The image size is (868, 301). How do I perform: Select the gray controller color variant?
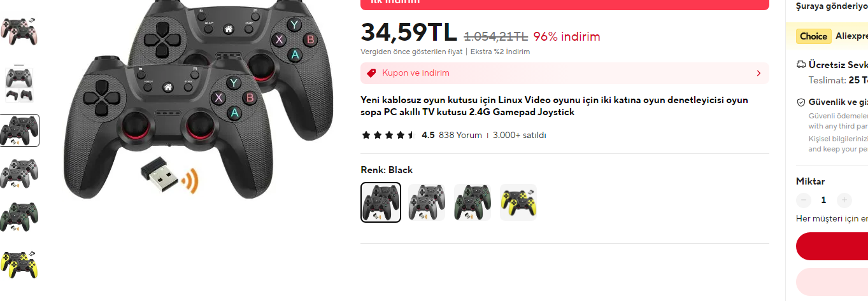point(427,202)
